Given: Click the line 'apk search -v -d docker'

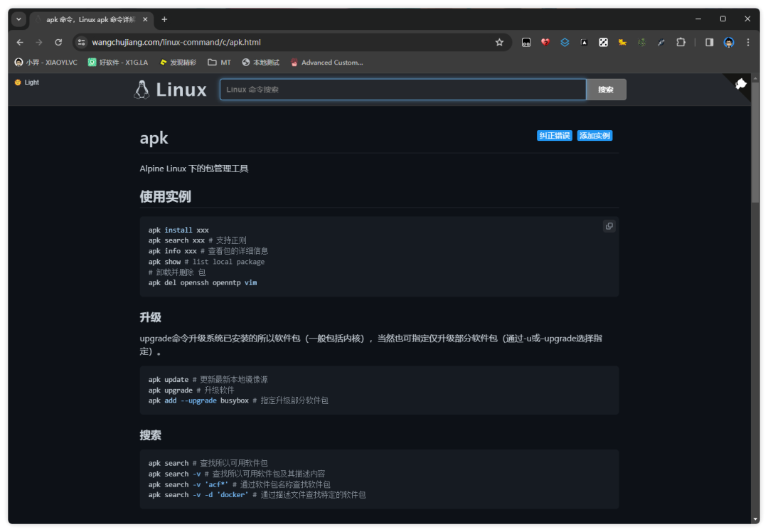Looking at the screenshot, I should [x=198, y=495].
